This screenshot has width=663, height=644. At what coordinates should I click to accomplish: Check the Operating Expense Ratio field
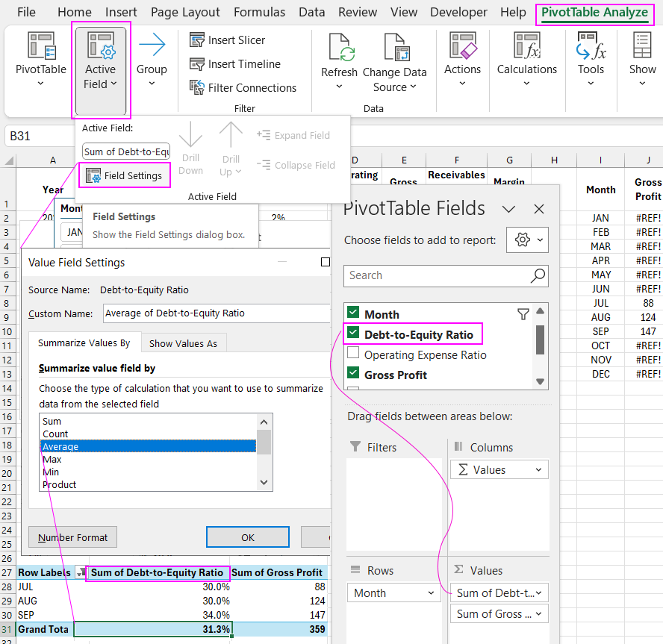tap(353, 354)
